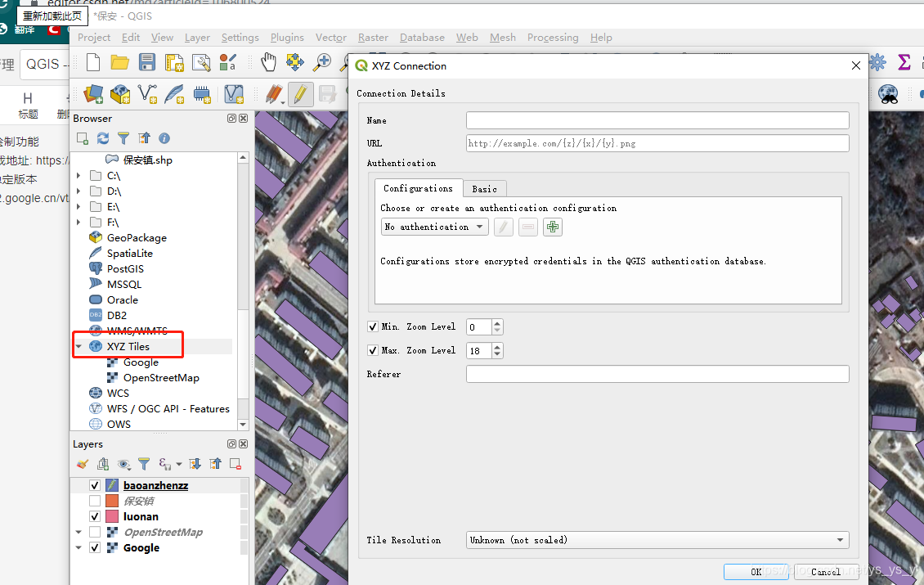
Task: Select GeoPackage in Browser tree
Action: coord(137,237)
